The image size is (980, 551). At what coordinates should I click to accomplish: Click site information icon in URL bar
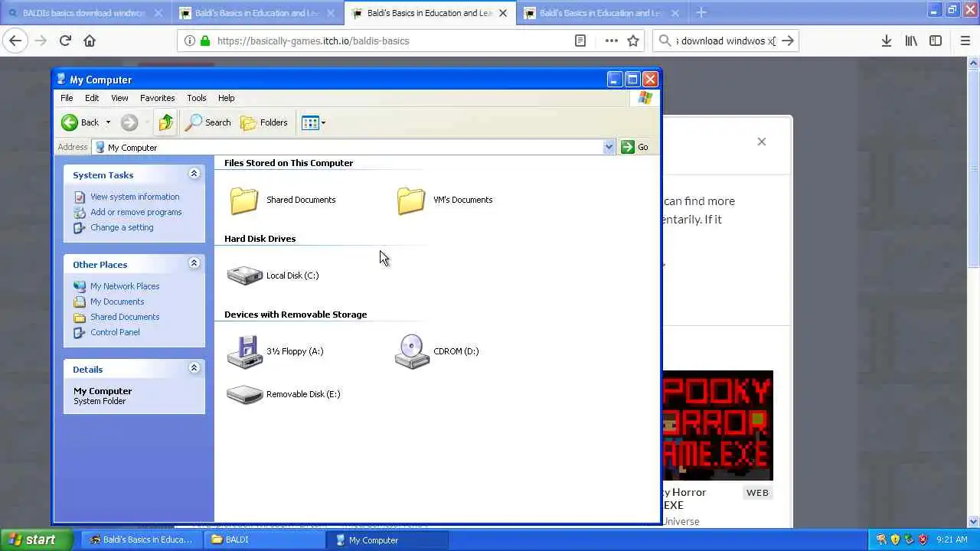(189, 41)
